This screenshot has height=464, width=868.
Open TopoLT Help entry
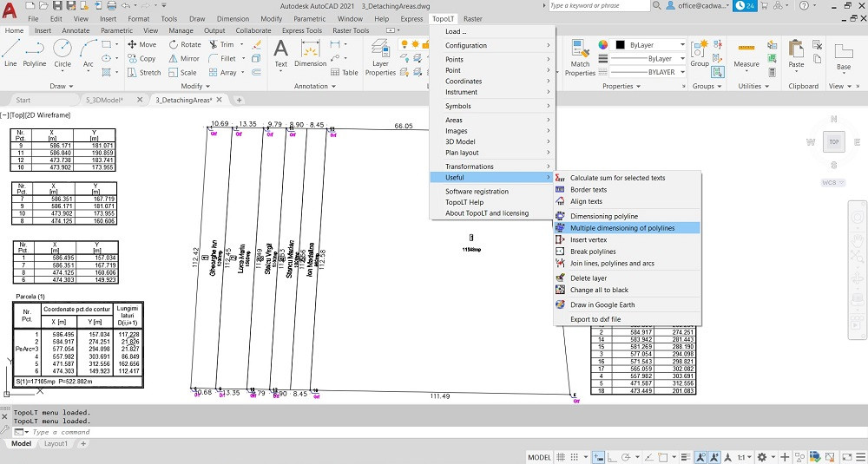pos(464,202)
